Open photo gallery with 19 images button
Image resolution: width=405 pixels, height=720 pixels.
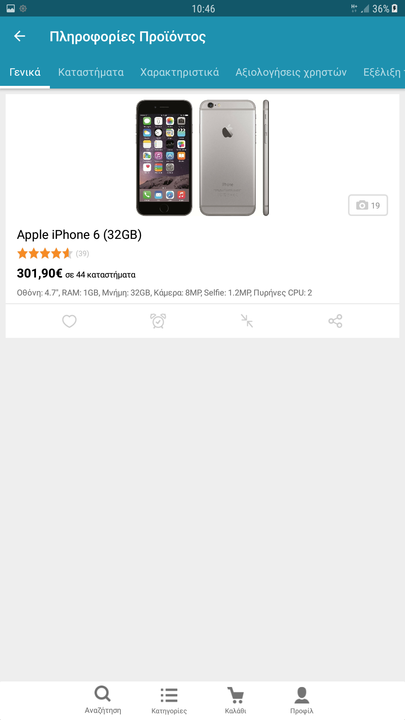[368, 205]
